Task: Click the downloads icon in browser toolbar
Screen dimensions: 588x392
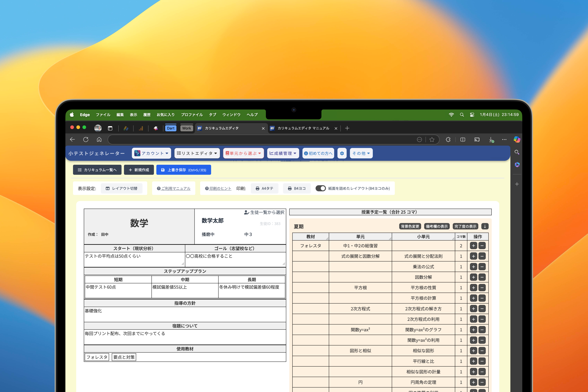Action: [491, 139]
